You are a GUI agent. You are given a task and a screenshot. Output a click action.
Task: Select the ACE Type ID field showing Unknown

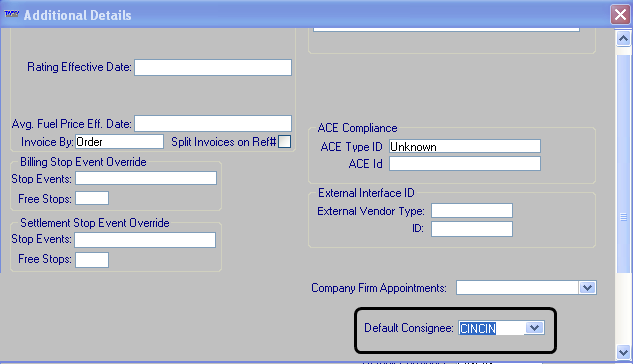tap(465, 146)
